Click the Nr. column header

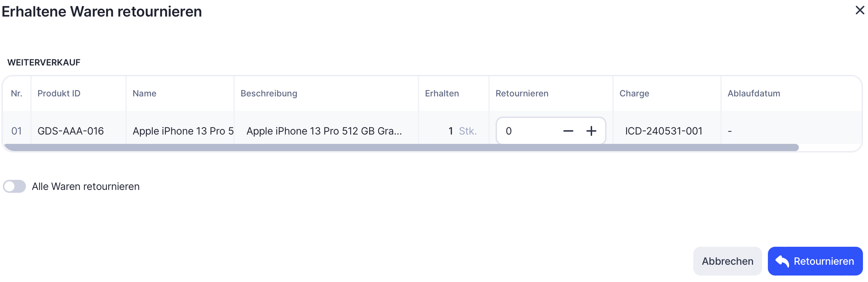click(x=17, y=94)
